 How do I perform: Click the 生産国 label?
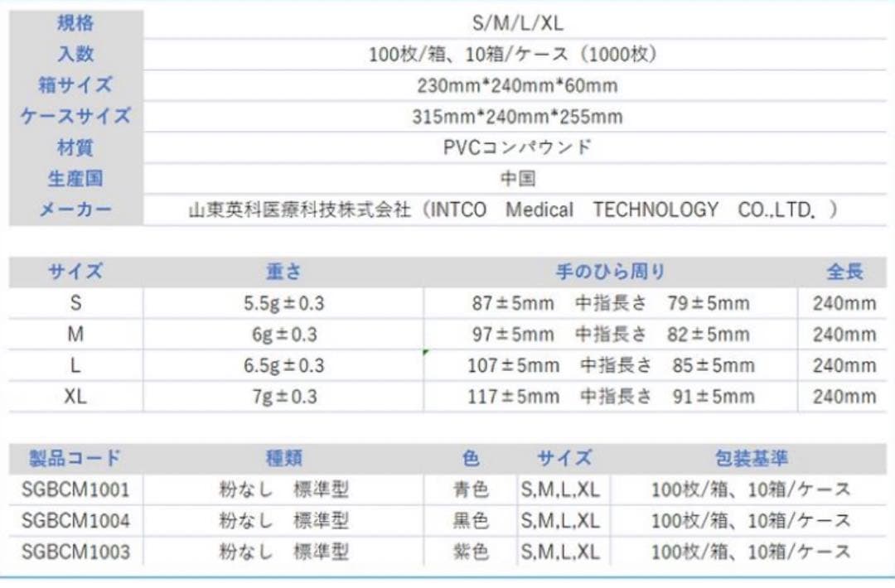pos(75,179)
